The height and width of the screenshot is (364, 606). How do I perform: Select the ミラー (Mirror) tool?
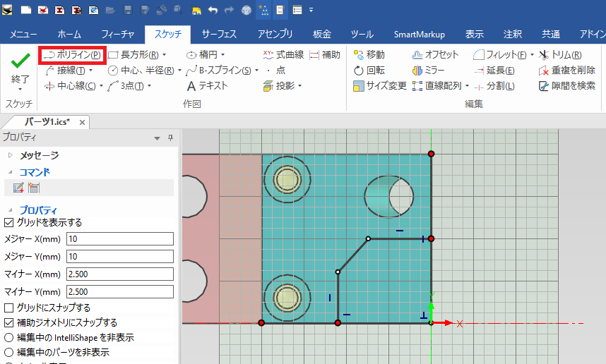428,70
